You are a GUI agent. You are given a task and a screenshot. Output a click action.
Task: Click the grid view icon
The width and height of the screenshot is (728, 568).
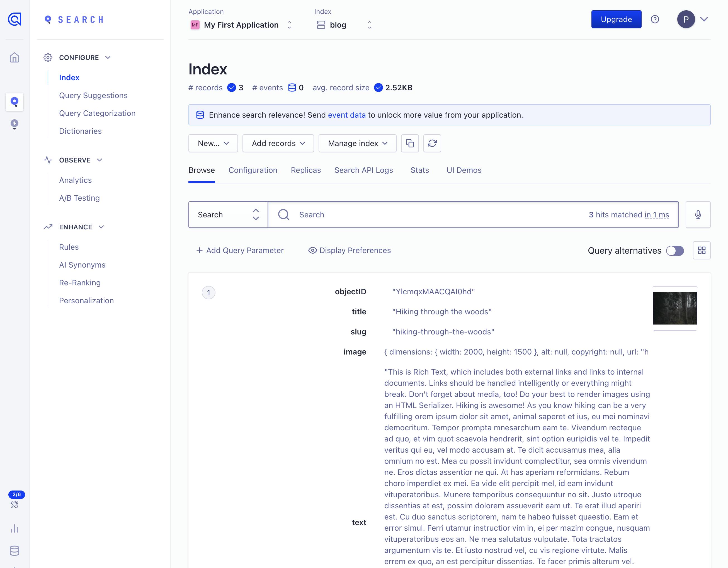[702, 250]
